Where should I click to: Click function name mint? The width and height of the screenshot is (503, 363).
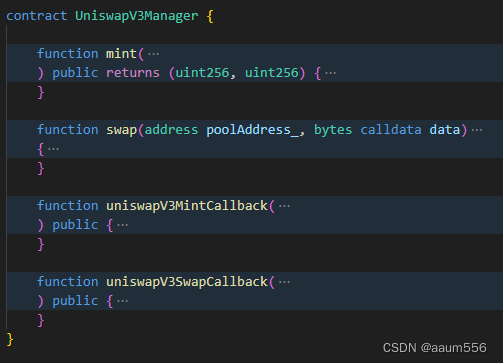121,54
